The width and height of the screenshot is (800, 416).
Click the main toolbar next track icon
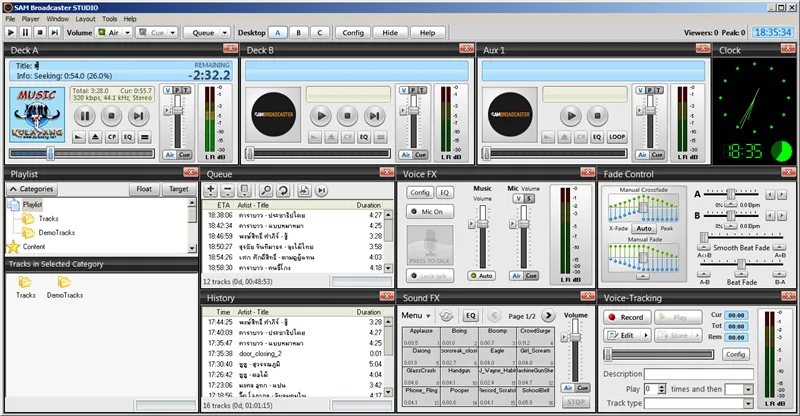[x=55, y=32]
